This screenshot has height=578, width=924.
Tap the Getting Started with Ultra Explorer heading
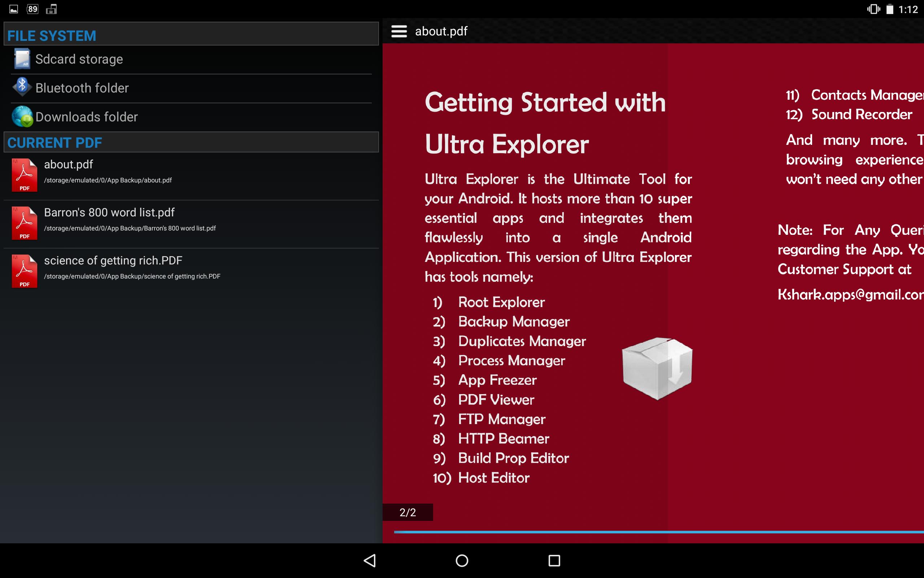pyautogui.click(x=545, y=123)
